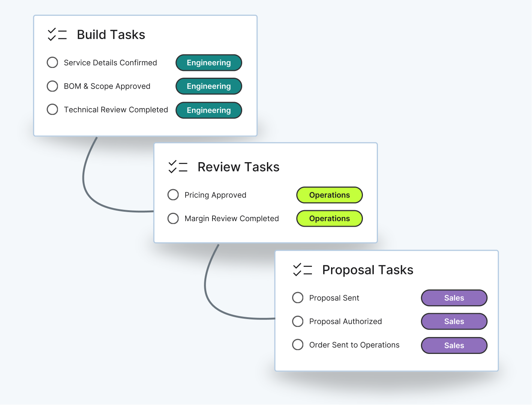Check the Pricing Approved circle
The width and height of the screenshot is (532, 405).
(173, 195)
